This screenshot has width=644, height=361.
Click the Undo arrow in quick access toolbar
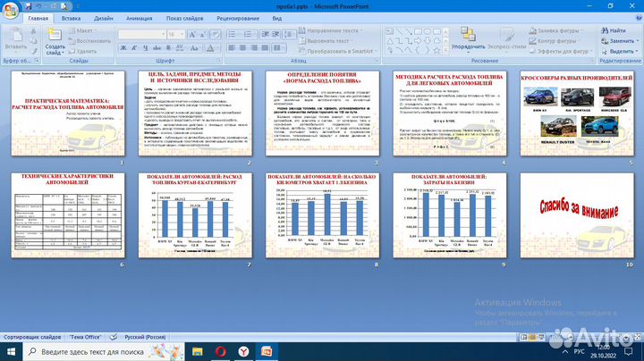(39, 6)
